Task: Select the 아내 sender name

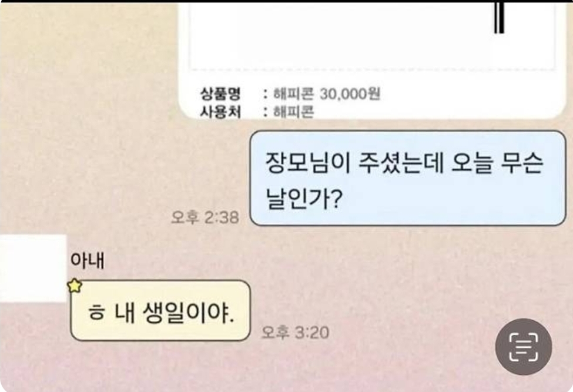Action: pos(87,261)
